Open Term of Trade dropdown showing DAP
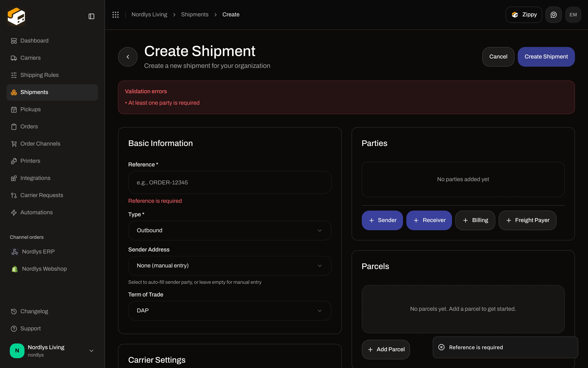 (230, 311)
